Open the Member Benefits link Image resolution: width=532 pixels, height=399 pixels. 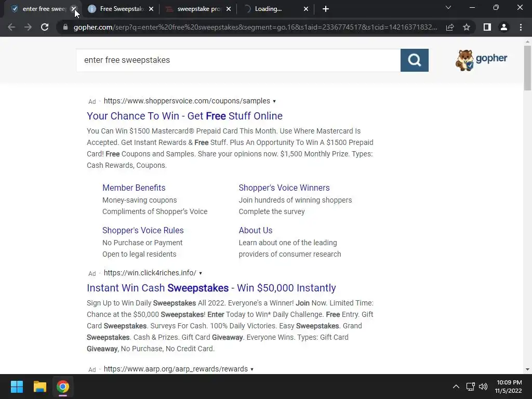click(x=134, y=188)
